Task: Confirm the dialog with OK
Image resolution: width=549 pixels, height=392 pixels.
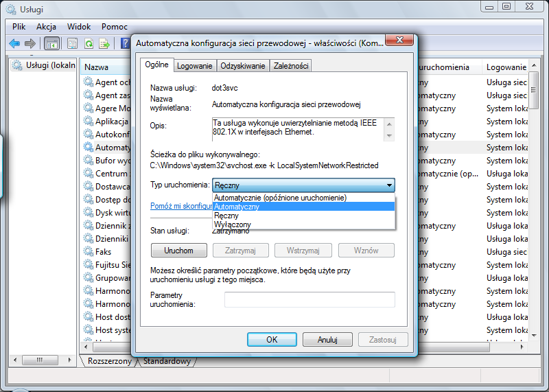Action: [x=272, y=339]
